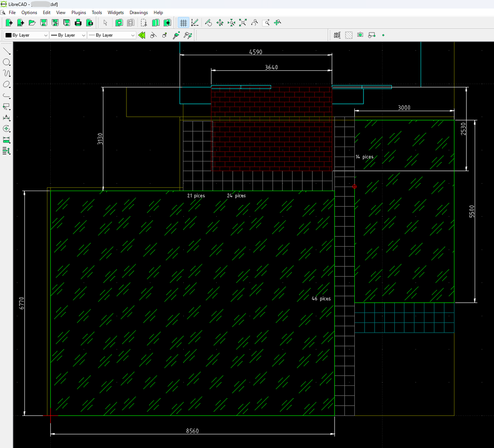
Task: Paste entities from the clipboard
Action: tap(167, 23)
